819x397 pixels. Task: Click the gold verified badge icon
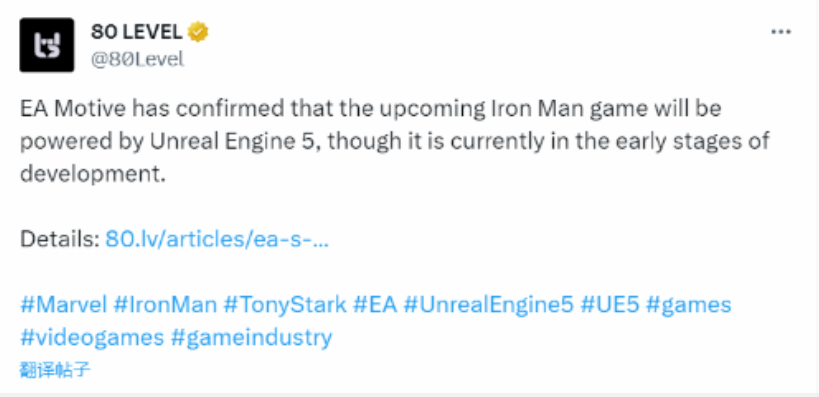click(198, 32)
